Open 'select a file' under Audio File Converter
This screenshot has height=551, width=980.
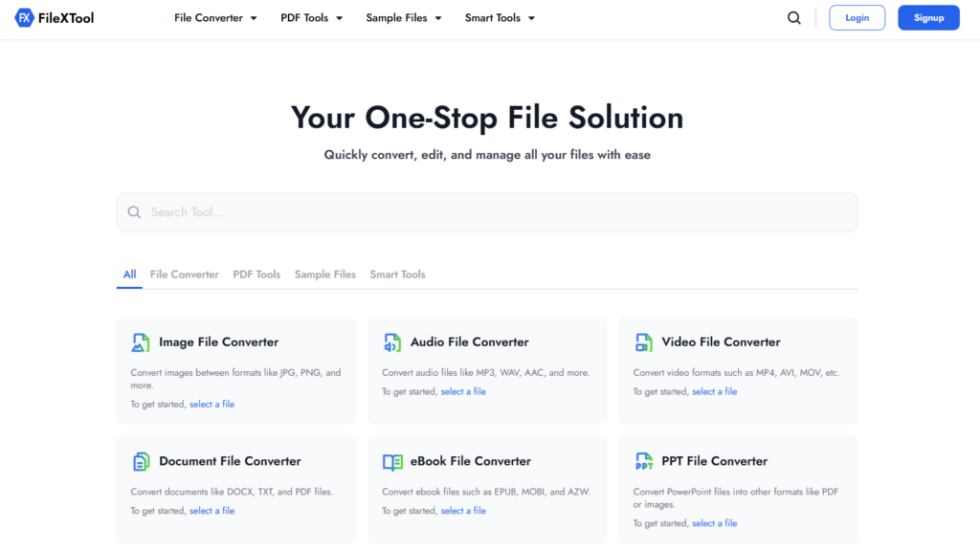[x=463, y=390]
